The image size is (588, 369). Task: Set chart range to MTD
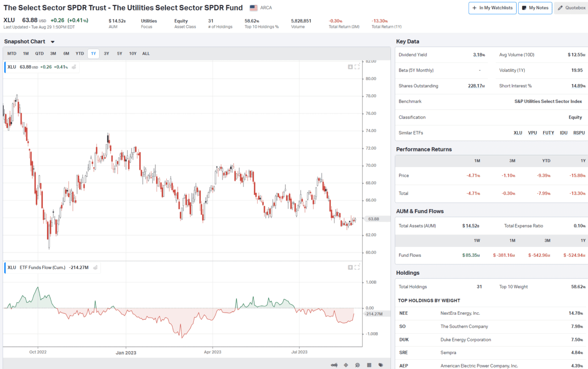coord(11,54)
